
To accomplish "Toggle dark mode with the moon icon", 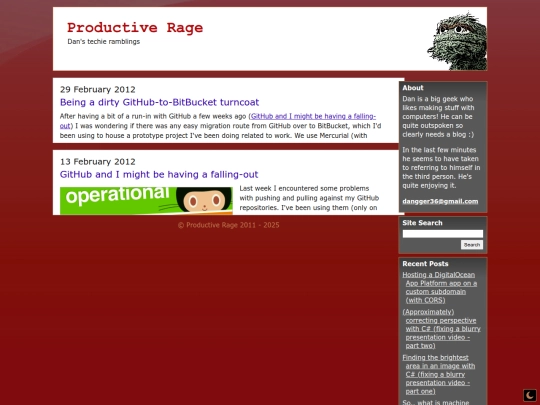I will pyautogui.click(x=530, y=395).
